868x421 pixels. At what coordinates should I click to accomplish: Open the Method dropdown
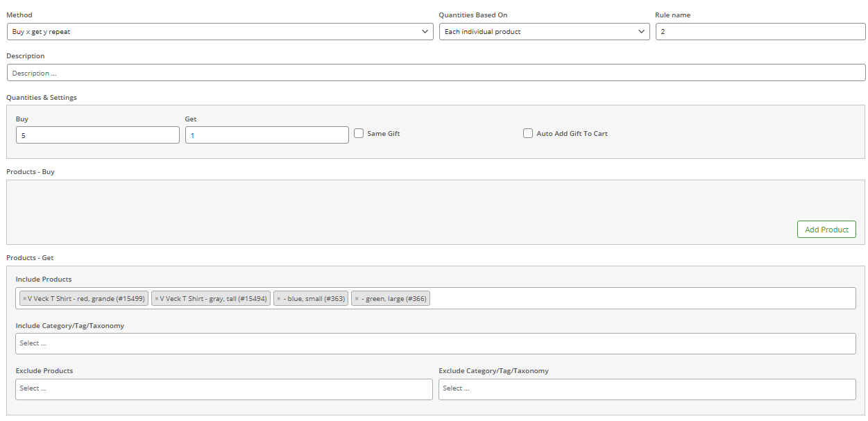220,32
